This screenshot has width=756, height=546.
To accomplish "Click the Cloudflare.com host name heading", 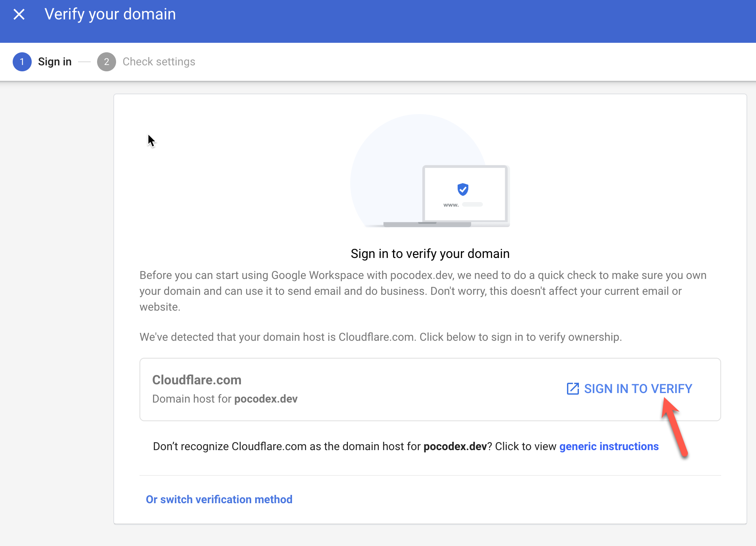I will 197,380.
